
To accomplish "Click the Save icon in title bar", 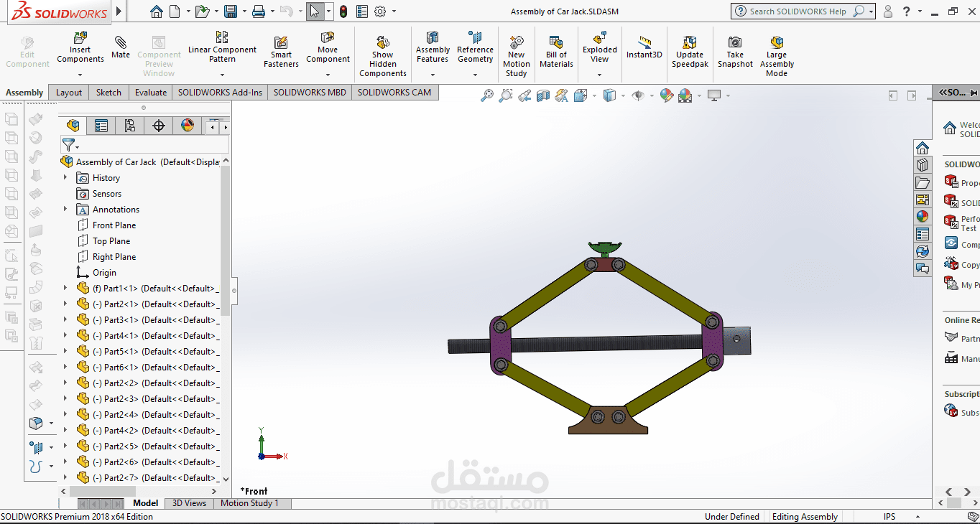I will (231, 11).
